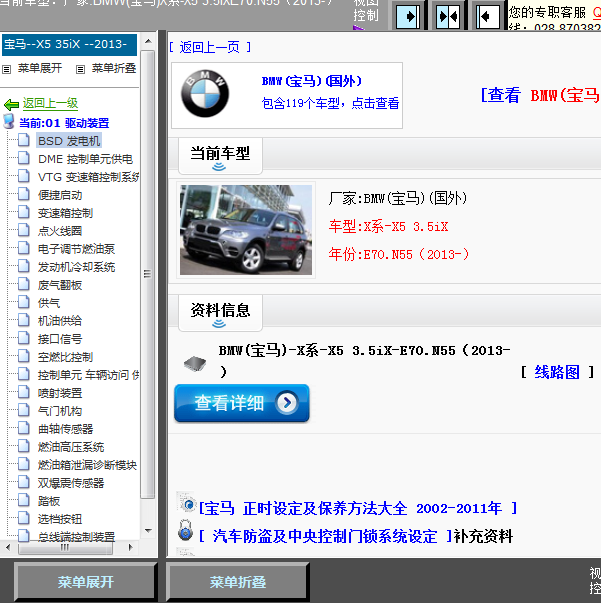Select 双爆震传感器 in the tree
This screenshot has height=603, width=601.
tap(71, 483)
